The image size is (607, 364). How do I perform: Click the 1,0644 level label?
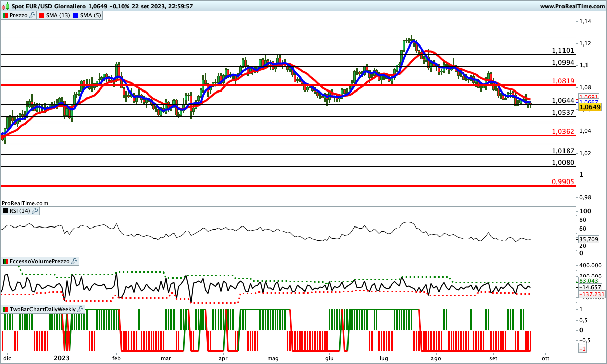coord(563,100)
